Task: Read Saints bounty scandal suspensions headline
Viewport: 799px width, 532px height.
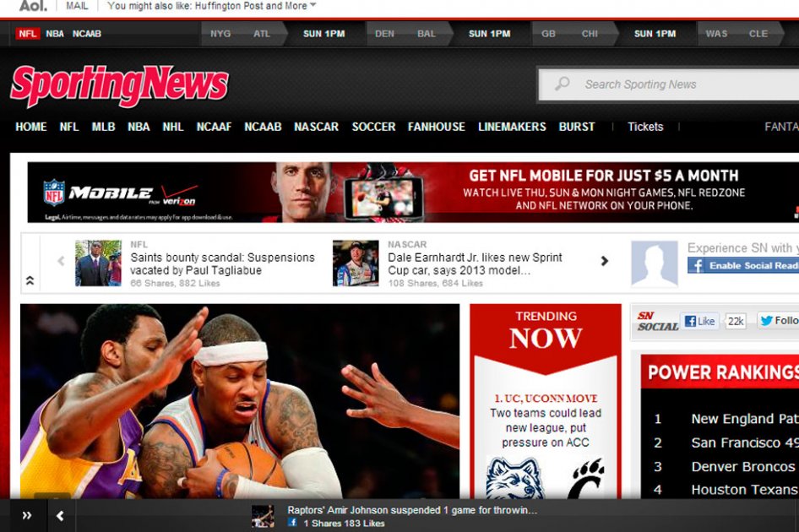Action: tap(222, 264)
